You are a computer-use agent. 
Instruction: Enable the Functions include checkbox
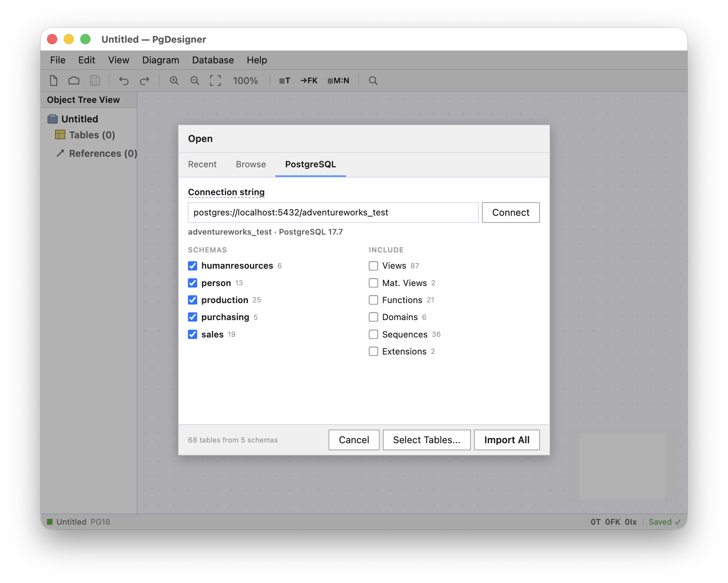(373, 300)
